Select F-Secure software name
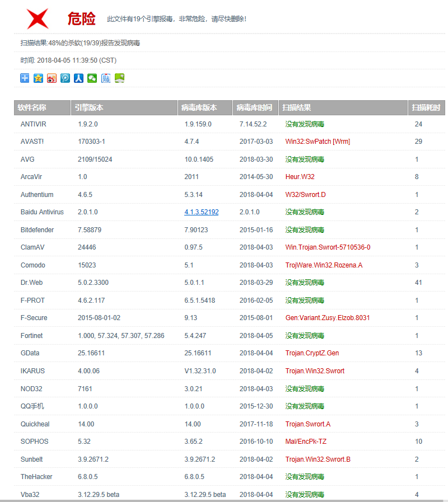This screenshot has height=502, width=448. coord(34,317)
